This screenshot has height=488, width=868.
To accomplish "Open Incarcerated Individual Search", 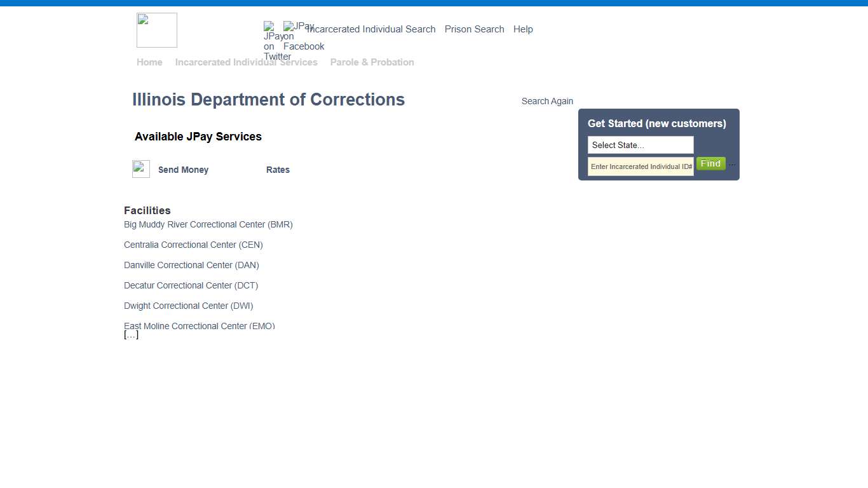I will pos(371,29).
